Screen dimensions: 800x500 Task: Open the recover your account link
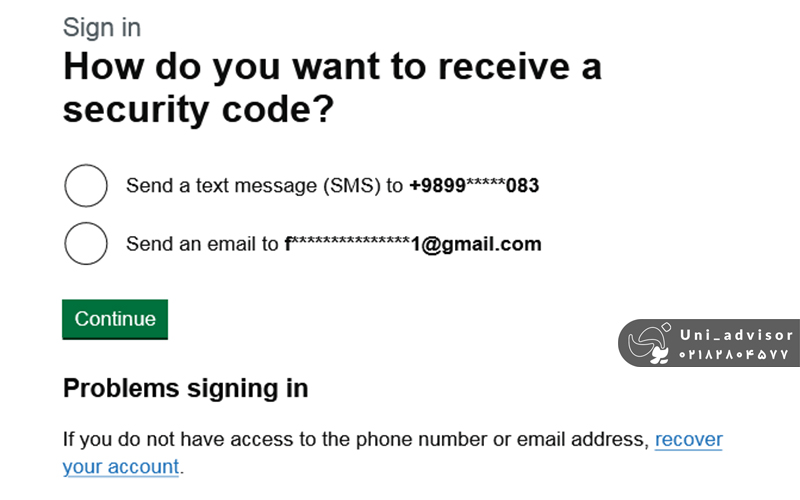point(688,439)
